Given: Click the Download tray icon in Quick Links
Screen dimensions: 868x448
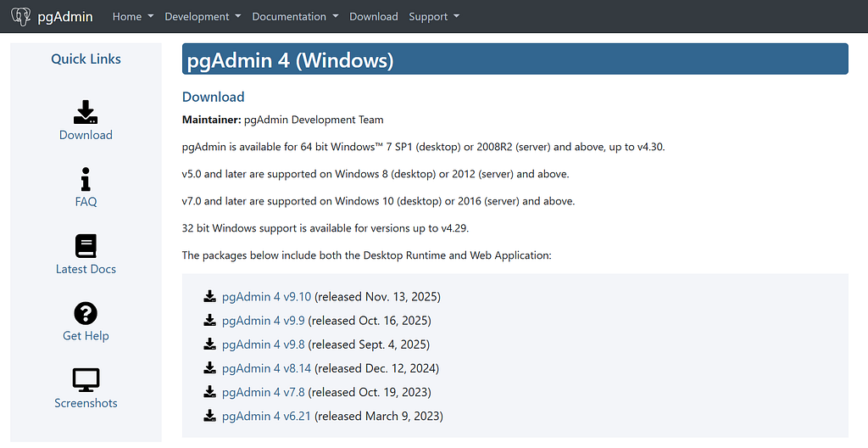Looking at the screenshot, I should [86, 112].
